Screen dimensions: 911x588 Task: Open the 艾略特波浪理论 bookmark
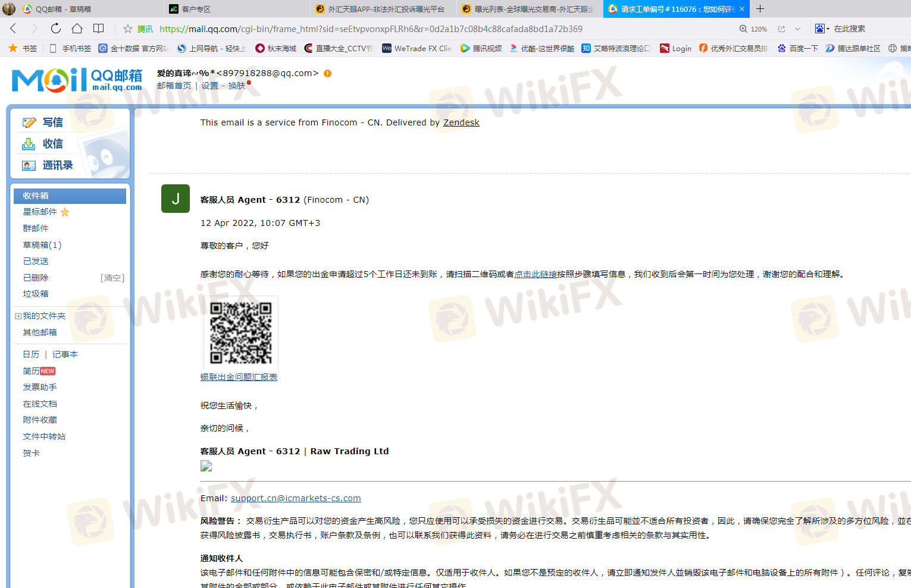pos(616,48)
